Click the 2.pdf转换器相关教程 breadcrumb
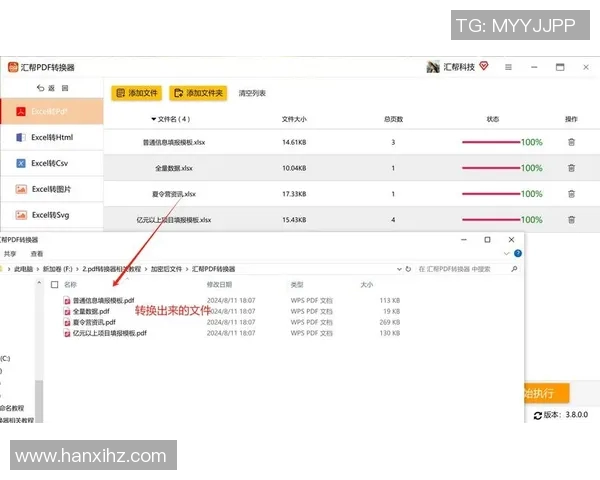 coord(111,269)
